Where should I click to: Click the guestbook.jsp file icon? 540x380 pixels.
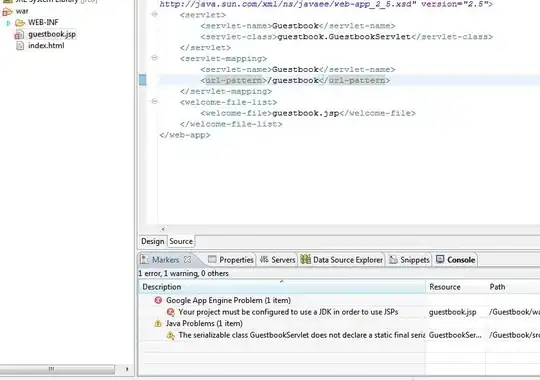point(20,34)
